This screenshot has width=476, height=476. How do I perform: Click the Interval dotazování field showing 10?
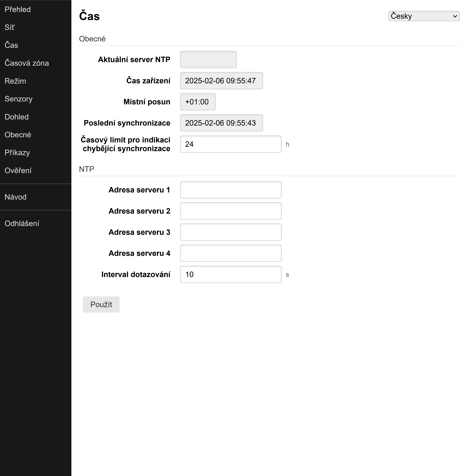(x=230, y=274)
